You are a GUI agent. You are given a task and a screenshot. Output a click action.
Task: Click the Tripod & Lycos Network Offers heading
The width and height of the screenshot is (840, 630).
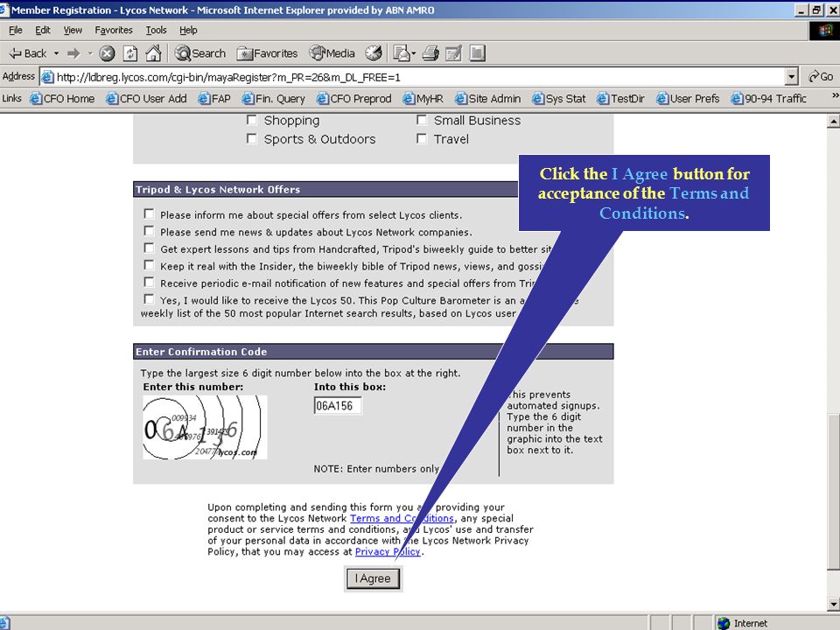coord(218,189)
